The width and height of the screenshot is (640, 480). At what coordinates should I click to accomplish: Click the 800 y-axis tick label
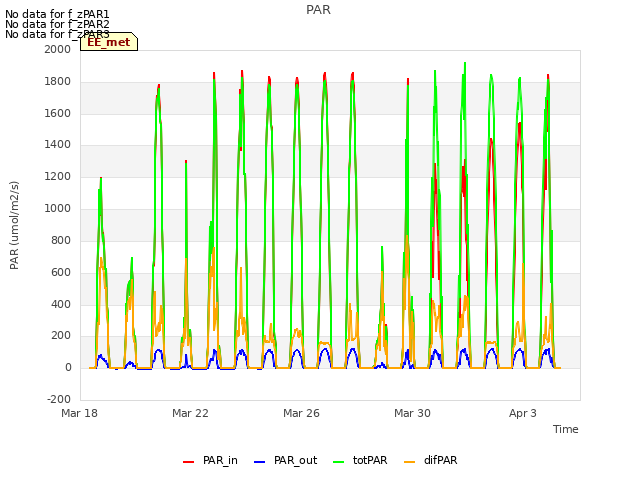(61, 240)
